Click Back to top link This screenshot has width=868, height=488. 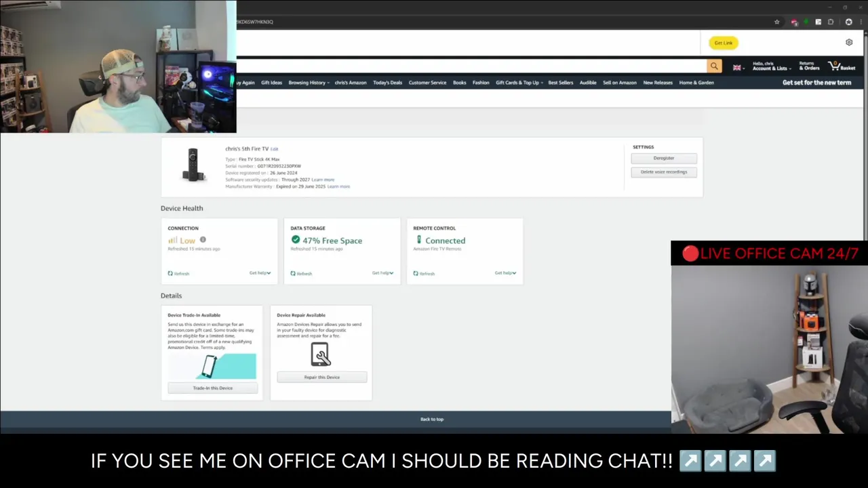click(x=432, y=420)
